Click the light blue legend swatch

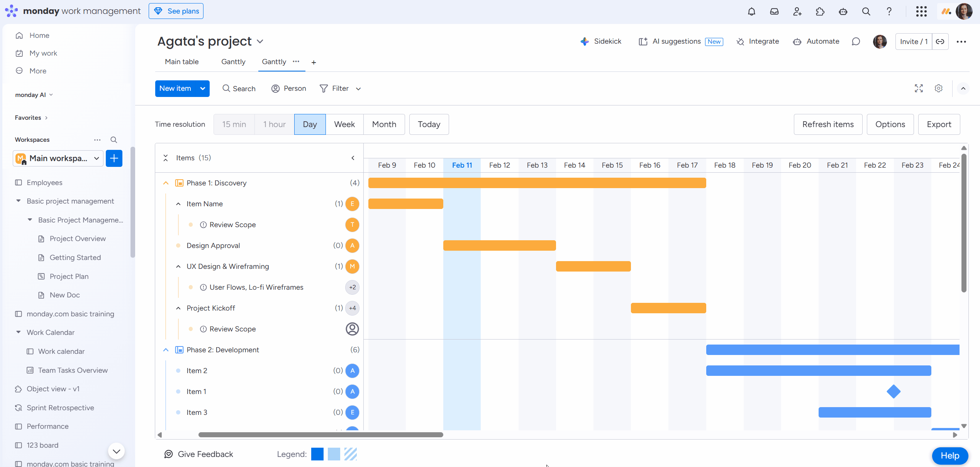(x=334, y=454)
